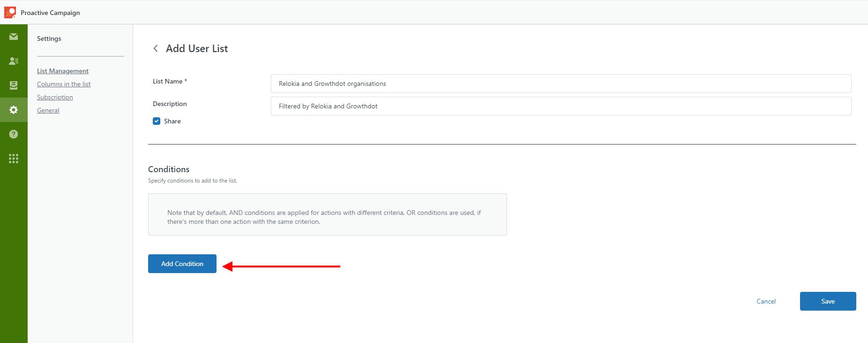Click the Share label text

point(172,121)
